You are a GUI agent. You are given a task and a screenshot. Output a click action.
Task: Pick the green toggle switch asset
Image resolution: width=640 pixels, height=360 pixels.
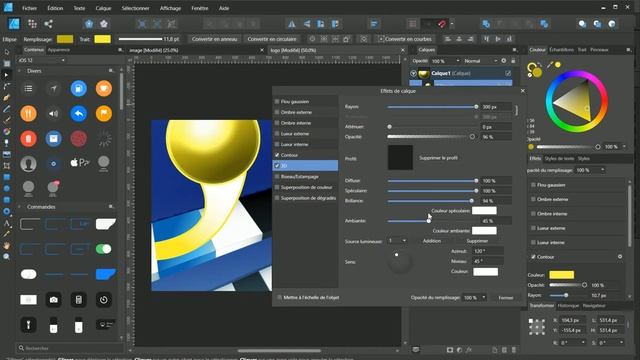104,249
